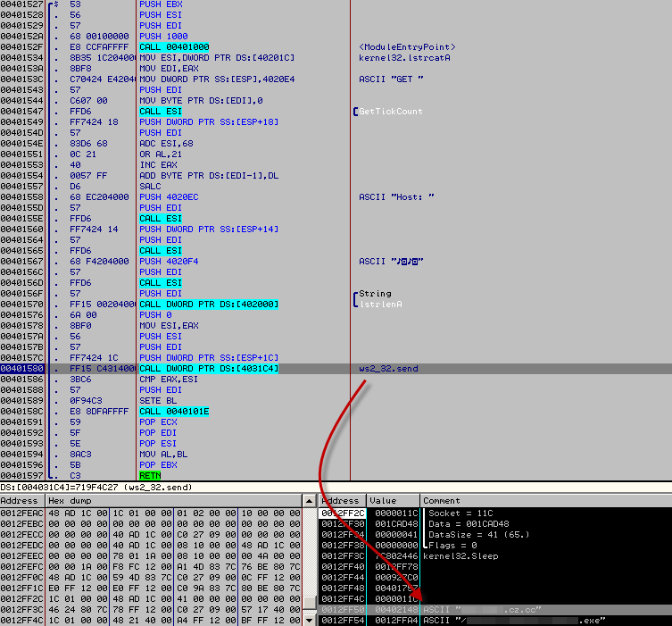
Task: Click the SALC instruction at 00401557
Action: (x=150, y=187)
